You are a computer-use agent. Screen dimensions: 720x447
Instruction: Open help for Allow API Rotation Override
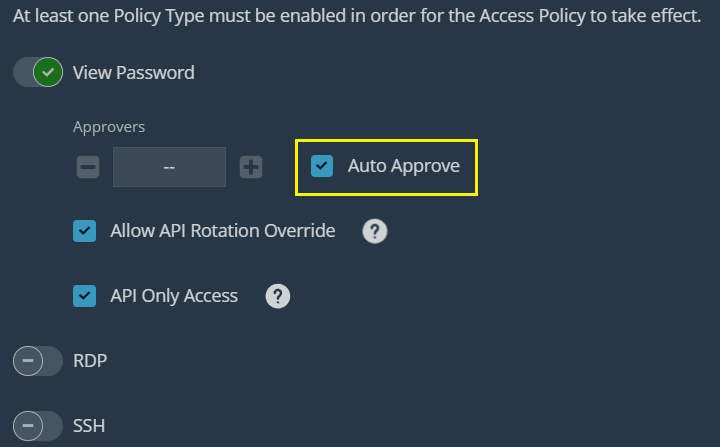374,232
